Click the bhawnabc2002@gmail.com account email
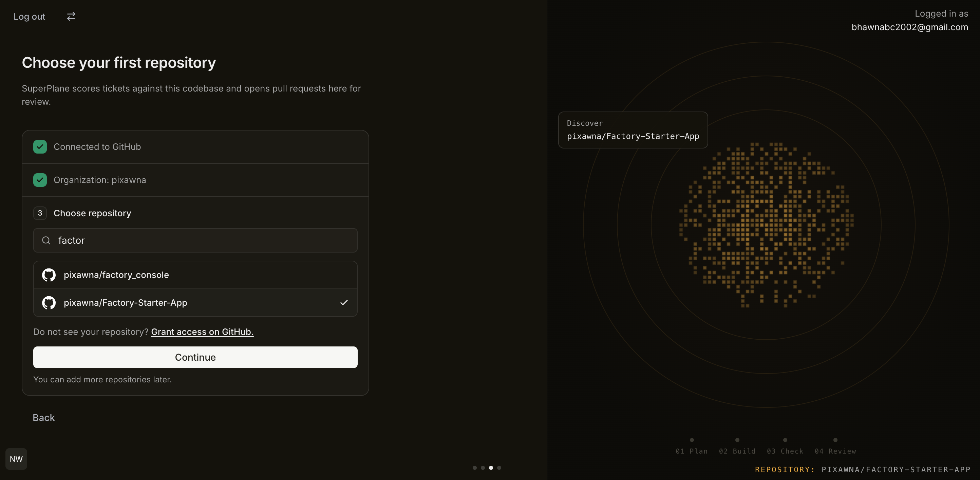 pyautogui.click(x=910, y=27)
